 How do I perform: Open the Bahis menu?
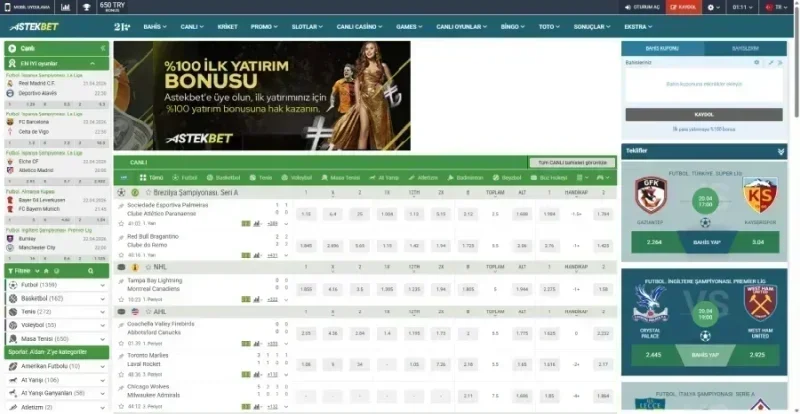pyautogui.click(x=155, y=27)
